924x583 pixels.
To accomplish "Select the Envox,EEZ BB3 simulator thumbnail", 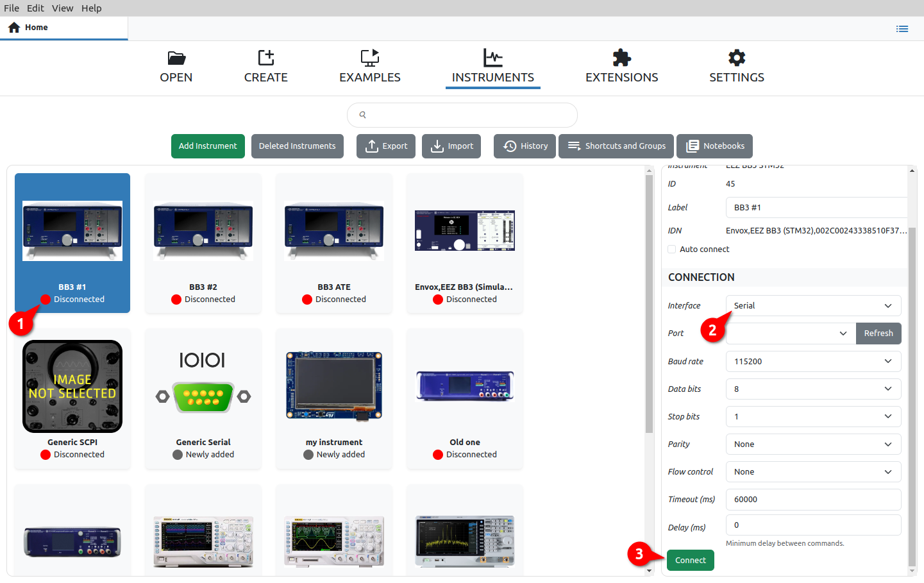I will pyautogui.click(x=465, y=230).
